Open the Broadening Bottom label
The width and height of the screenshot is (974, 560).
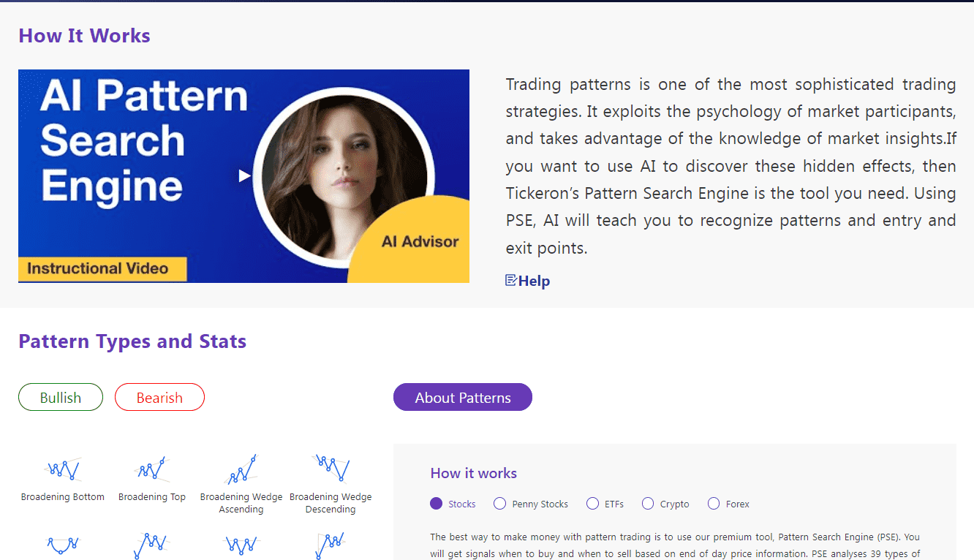(63, 497)
